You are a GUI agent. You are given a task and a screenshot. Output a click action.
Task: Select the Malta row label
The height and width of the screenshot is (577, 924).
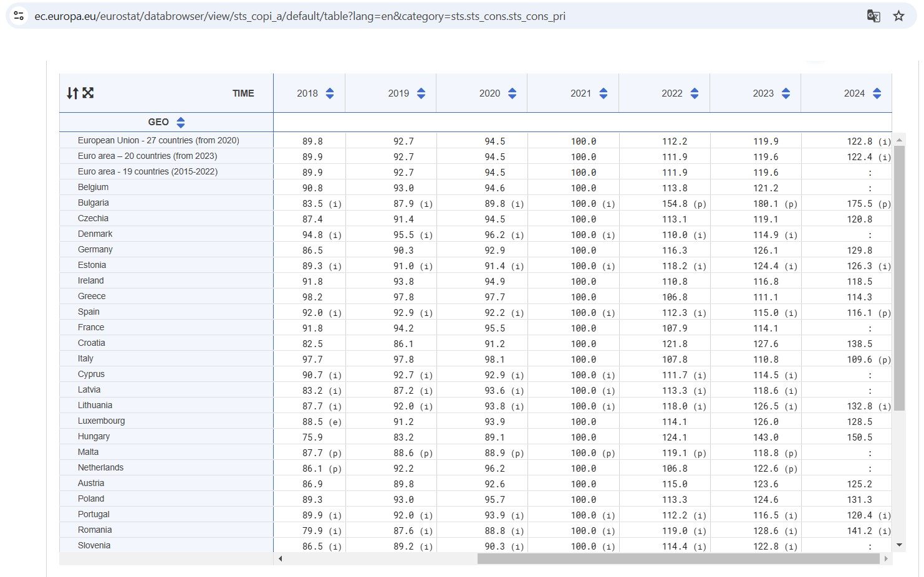[x=88, y=452]
